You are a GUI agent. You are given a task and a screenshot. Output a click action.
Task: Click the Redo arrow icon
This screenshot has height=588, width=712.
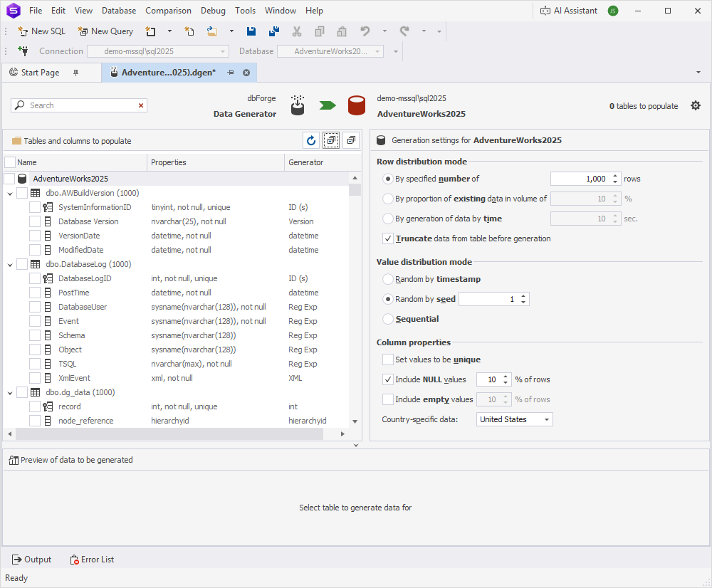click(404, 31)
